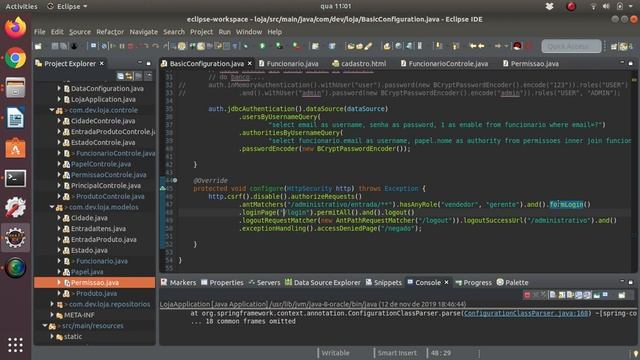
Task: Click the Suspend pause icon in toolbar
Action: pos(122,46)
